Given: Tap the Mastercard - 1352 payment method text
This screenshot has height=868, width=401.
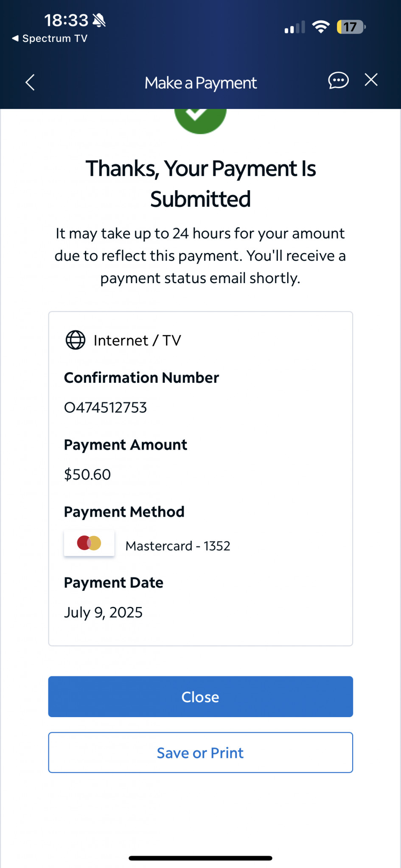Looking at the screenshot, I should pyautogui.click(x=178, y=546).
